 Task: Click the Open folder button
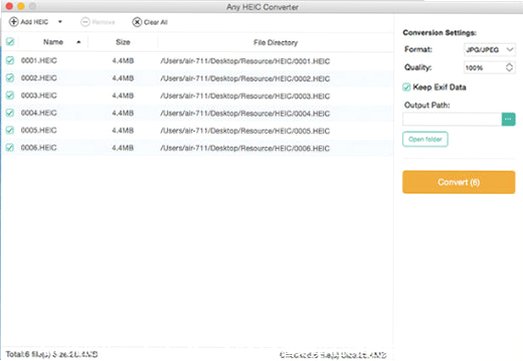[425, 139]
